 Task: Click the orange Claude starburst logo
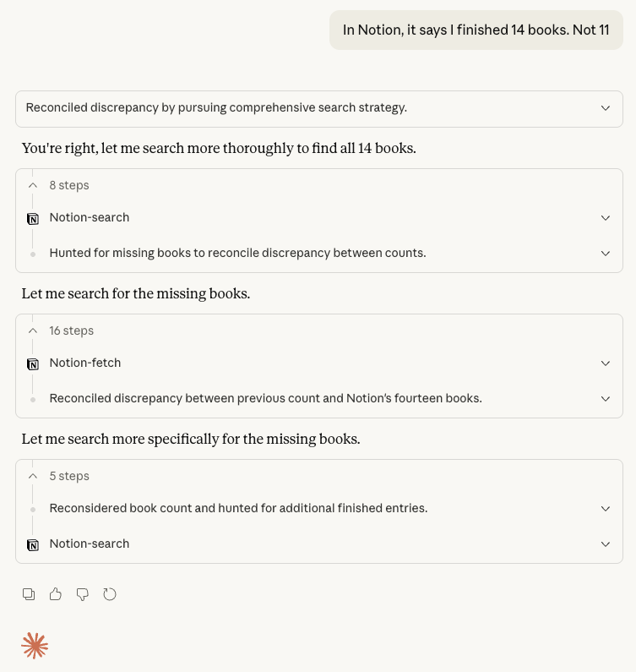tap(35, 646)
